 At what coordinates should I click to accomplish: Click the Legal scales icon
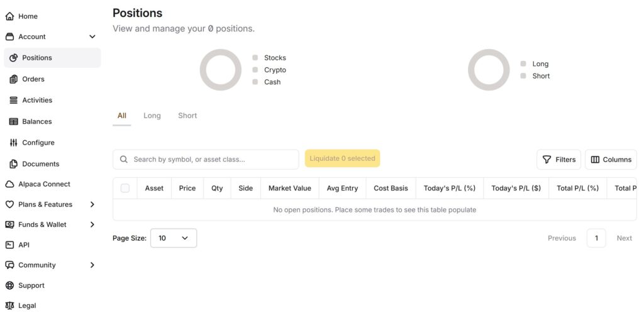(10, 305)
